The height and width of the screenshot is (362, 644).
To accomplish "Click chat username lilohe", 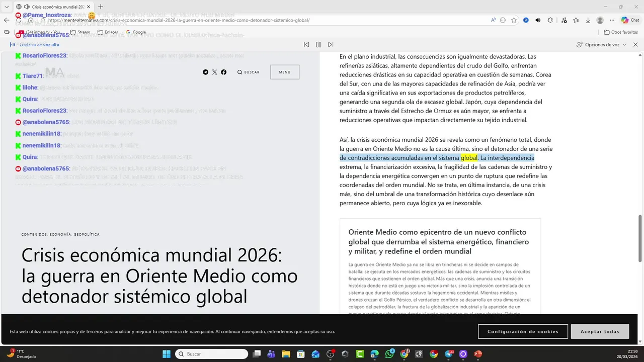I will (30, 87).
